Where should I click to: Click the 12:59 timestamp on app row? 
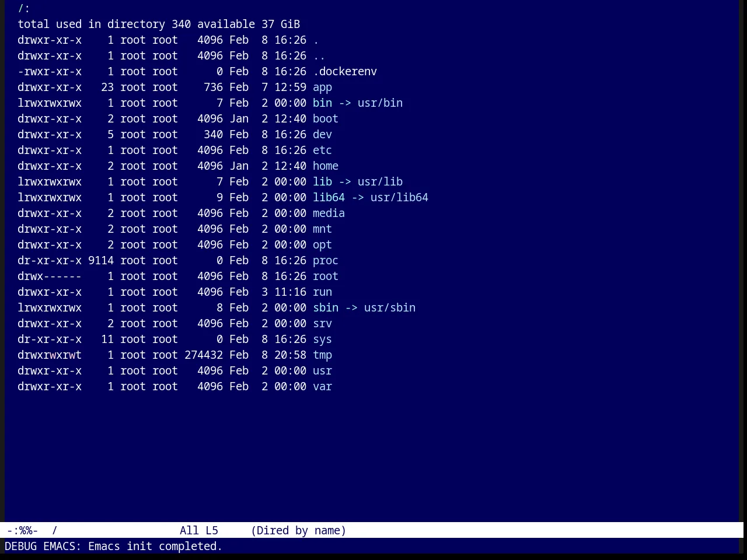pyautogui.click(x=290, y=87)
